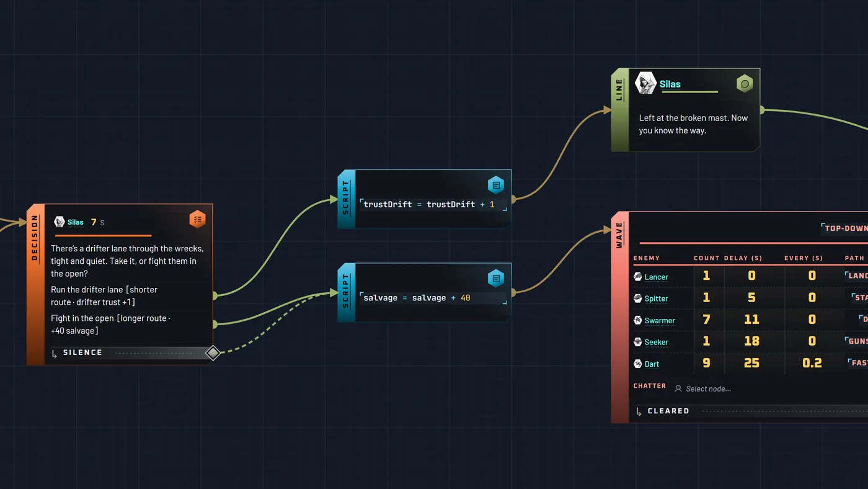Screen dimensions: 868x489
Task: Click the Seeker enemy icon
Action: [x=638, y=342]
